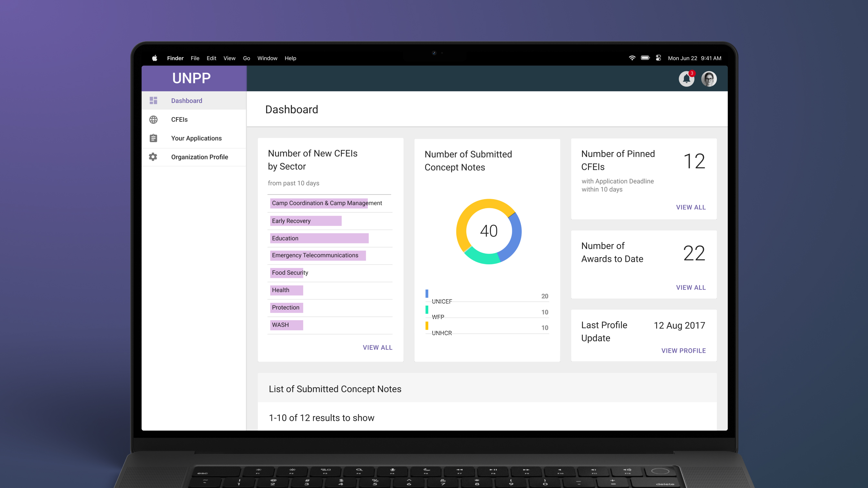Click the UNHCR legend label
The image size is (868, 488).
pos(442,333)
